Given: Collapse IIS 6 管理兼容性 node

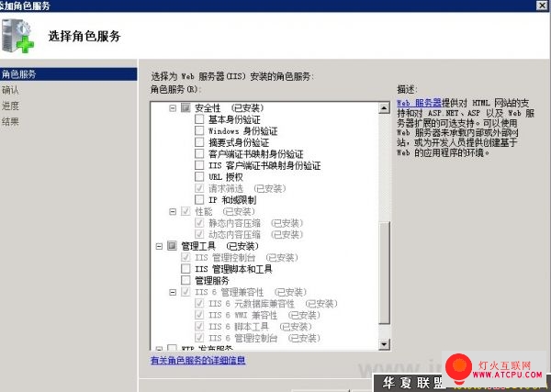Looking at the screenshot, I should pyautogui.click(x=173, y=292).
